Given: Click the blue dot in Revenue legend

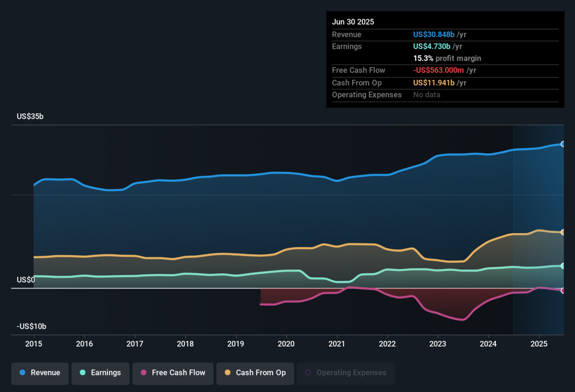Looking at the screenshot, I should pyautogui.click(x=23, y=373).
